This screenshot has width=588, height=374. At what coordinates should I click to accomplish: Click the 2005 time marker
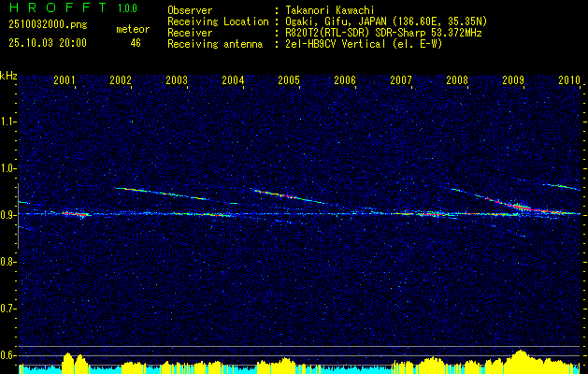point(289,80)
